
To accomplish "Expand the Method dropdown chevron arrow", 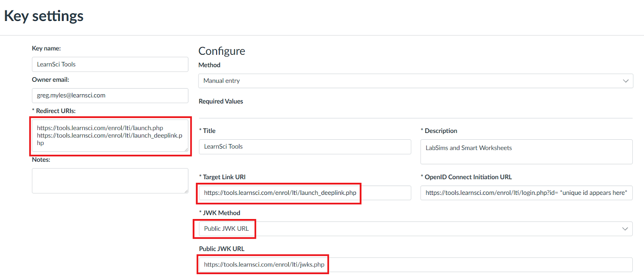I will coord(625,81).
